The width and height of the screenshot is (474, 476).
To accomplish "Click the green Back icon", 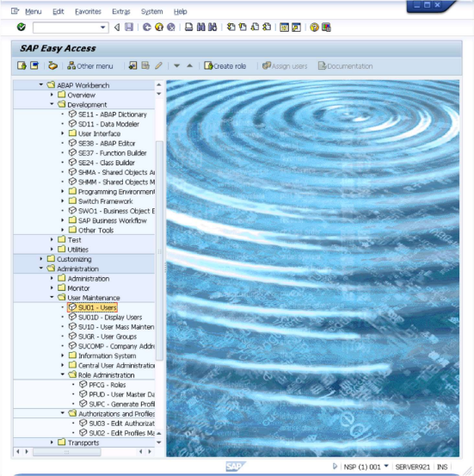I will [x=147, y=28].
